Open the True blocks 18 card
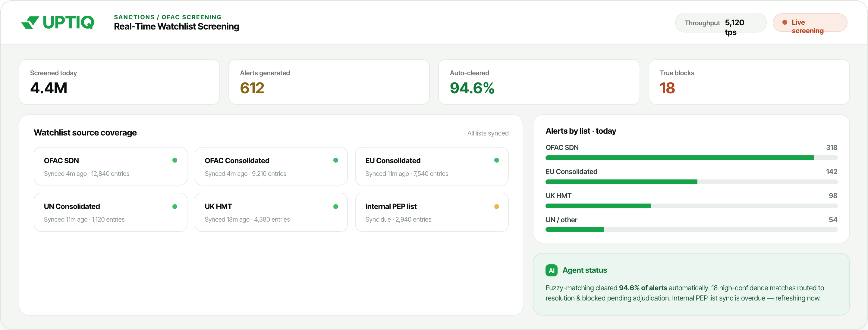Image resolution: width=868 pixels, height=330 pixels. (749, 82)
